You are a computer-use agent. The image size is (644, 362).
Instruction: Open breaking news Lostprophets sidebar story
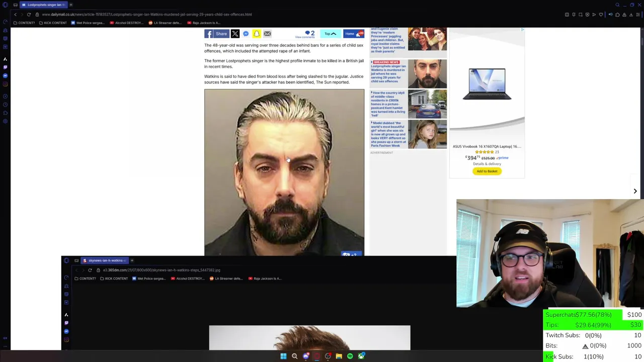[x=408, y=73]
